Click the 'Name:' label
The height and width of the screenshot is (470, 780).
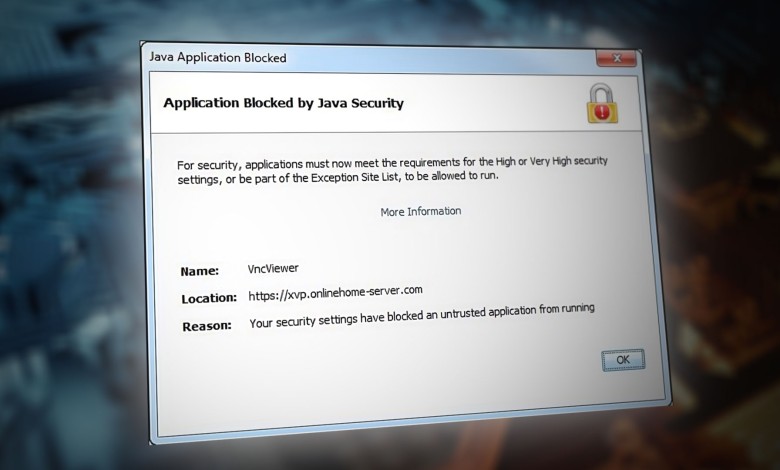(199, 271)
